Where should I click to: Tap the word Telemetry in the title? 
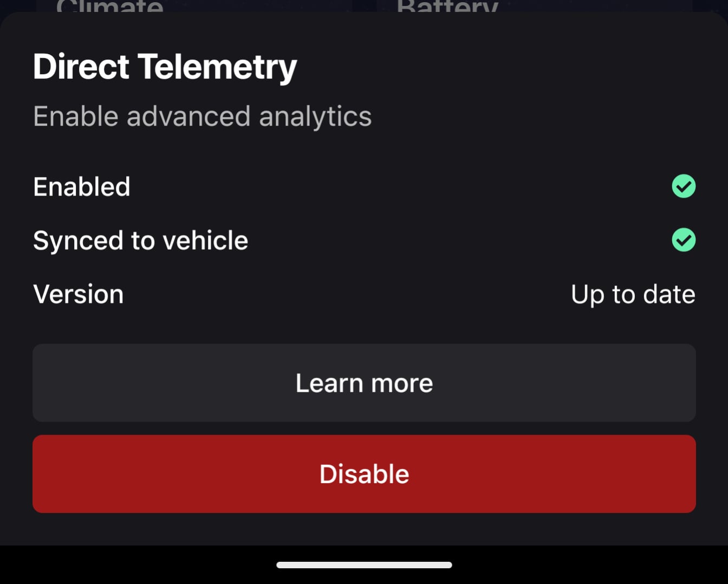217,67
